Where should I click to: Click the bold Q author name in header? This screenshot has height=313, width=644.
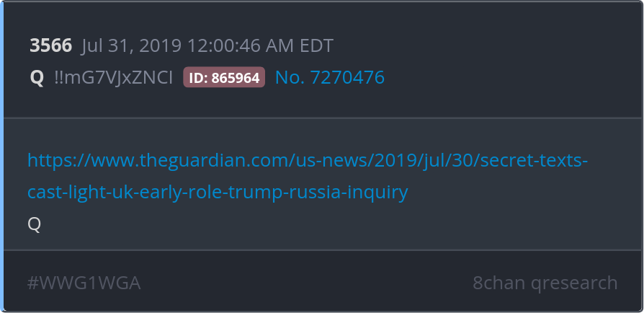tap(37, 78)
